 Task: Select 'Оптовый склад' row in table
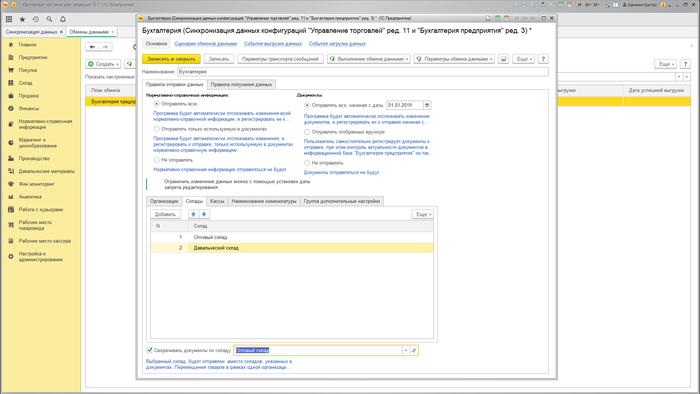292,237
